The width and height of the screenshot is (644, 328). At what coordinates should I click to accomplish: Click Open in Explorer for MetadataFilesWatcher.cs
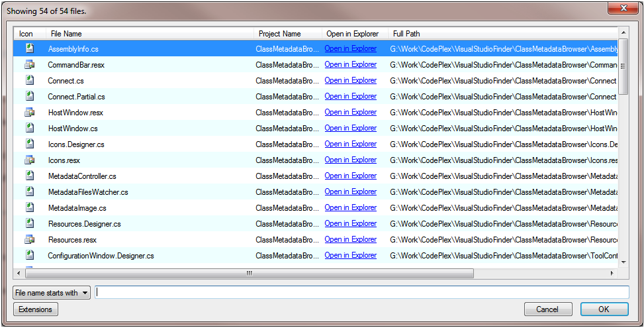click(x=350, y=192)
